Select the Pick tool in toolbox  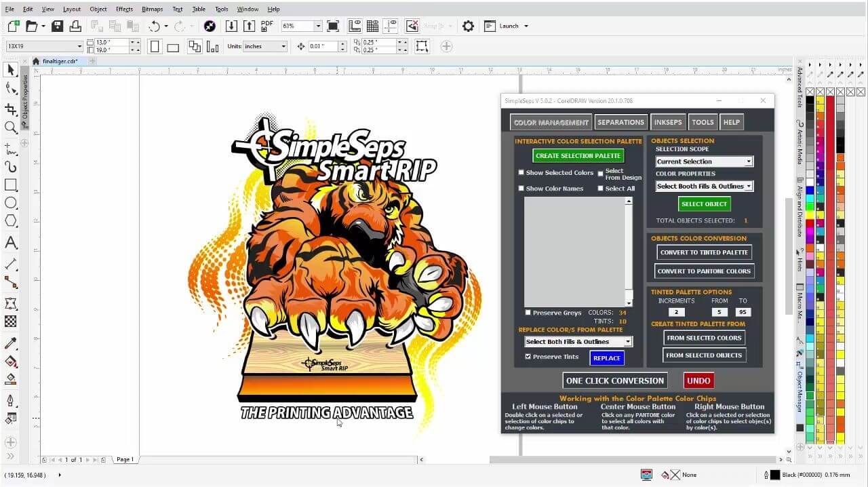11,70
